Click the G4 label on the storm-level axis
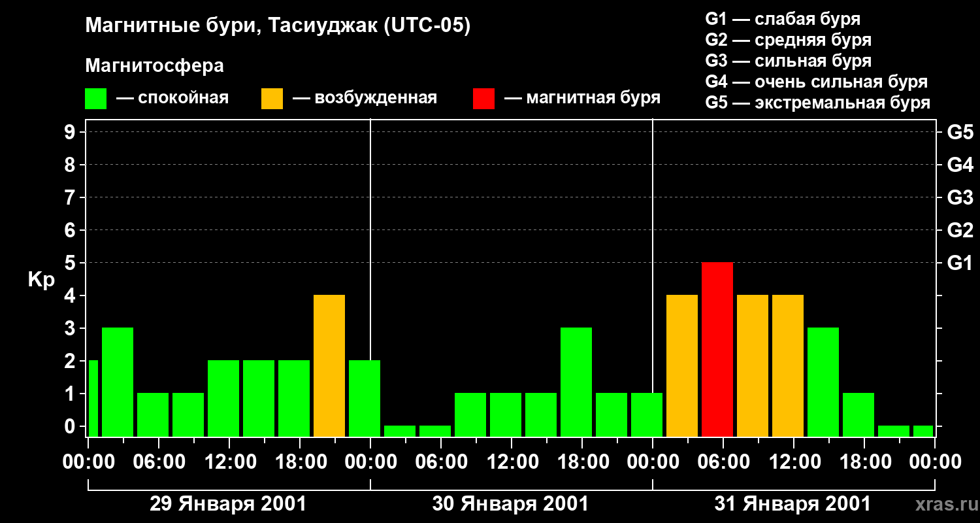 tap(960, 165)
